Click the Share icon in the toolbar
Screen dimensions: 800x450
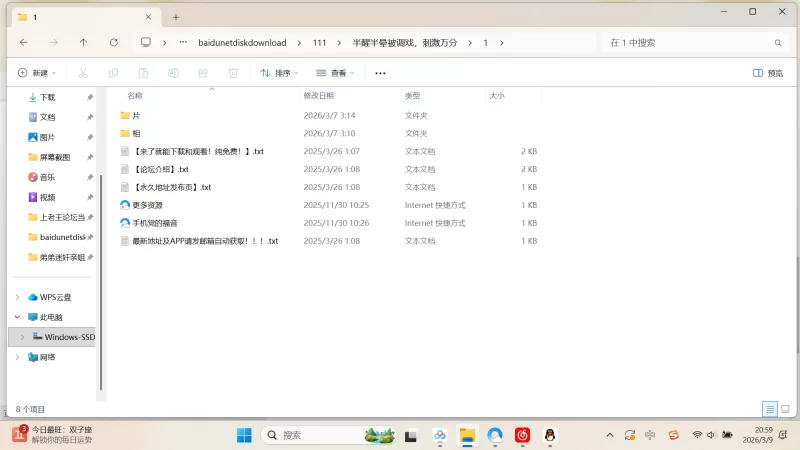click(203, 73)
